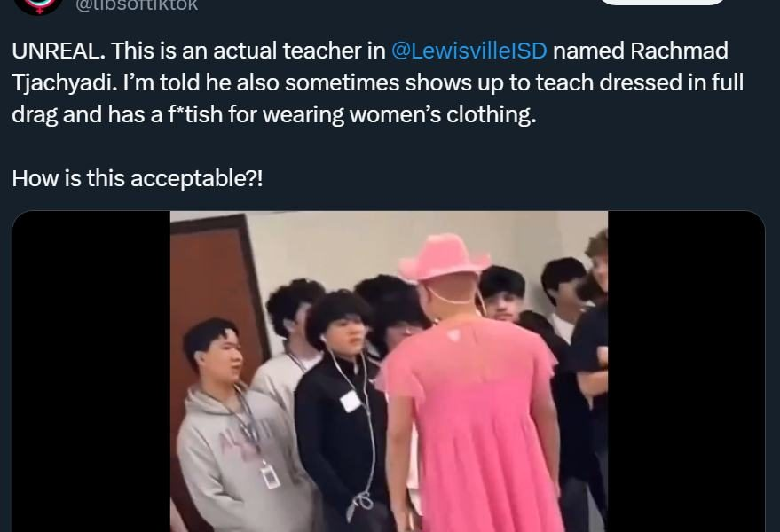780x532 pixels.
Task: Click the pink cowboy hat in the video
Action: [444, 257]
